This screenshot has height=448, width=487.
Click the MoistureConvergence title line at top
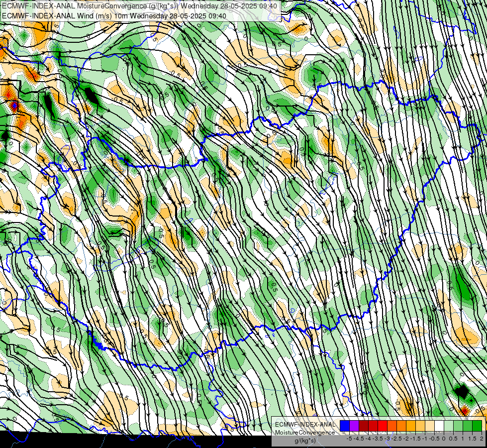139,6
